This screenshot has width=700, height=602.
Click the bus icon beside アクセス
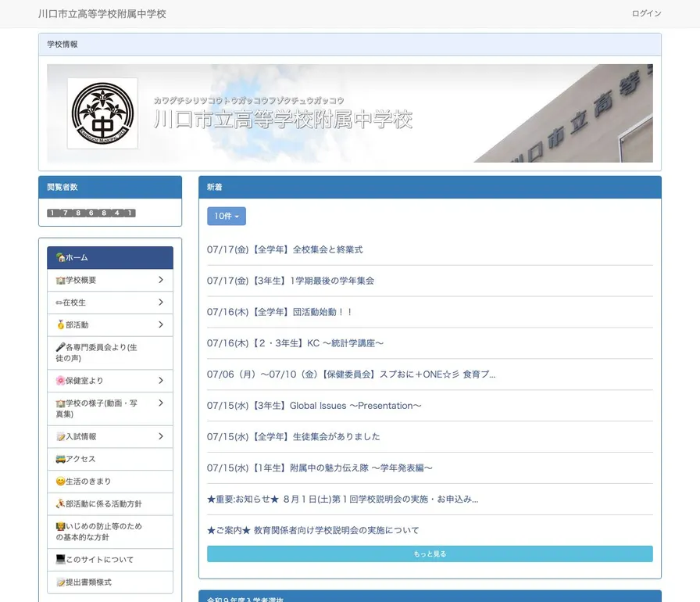coord(61,459)
